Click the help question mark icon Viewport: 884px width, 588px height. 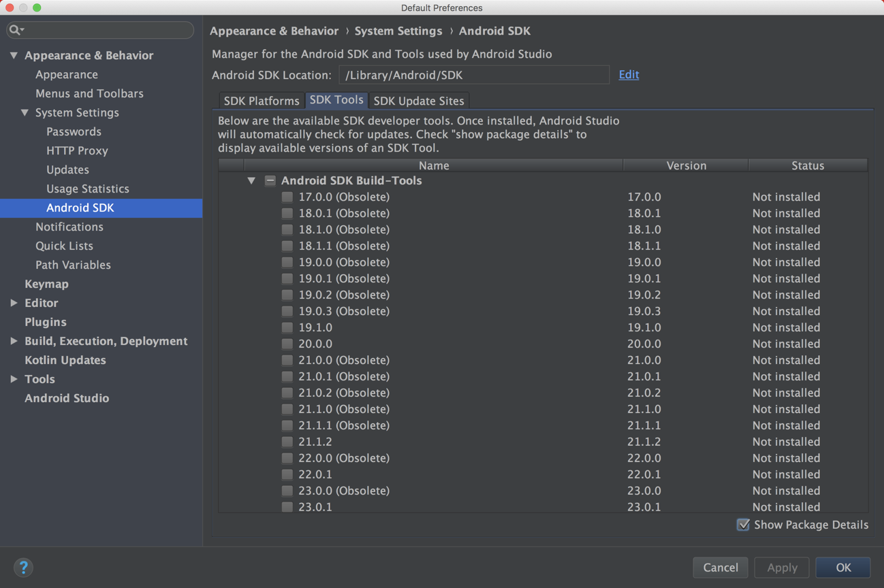(x=23, y=567)
